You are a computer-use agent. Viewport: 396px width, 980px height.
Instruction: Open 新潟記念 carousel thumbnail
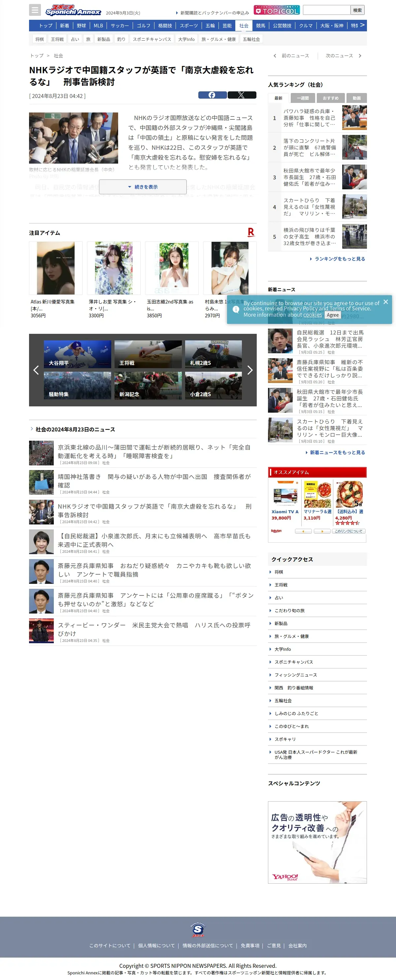pyautogui.click(x=148, y=385)
